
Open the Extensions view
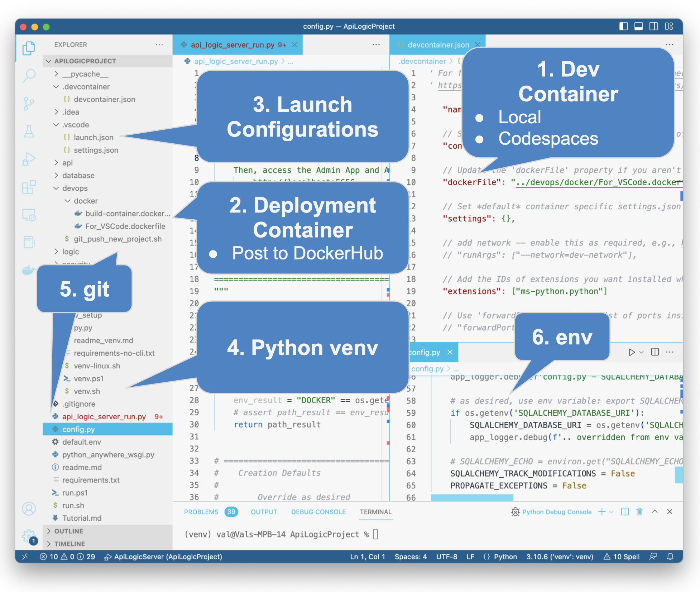tap(29, 187)
